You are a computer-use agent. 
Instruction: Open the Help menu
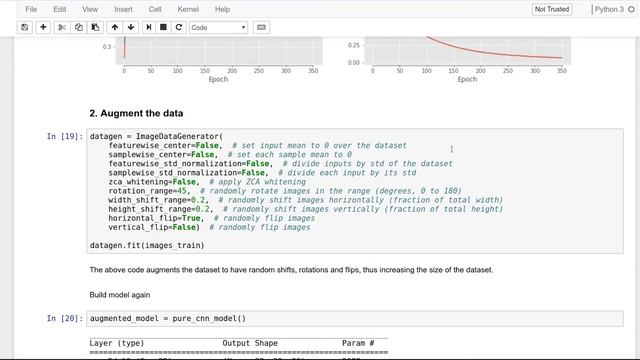222,9
